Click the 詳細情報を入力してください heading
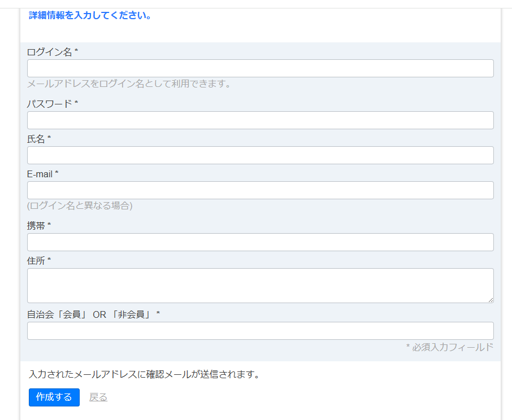Screen dimensions: 512x420 (x=90, y=15)
